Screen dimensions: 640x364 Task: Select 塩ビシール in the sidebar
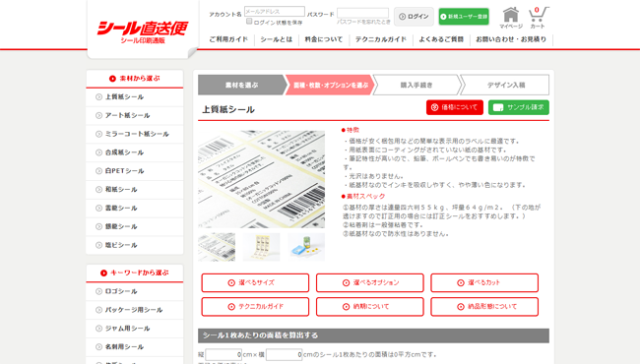135,245
